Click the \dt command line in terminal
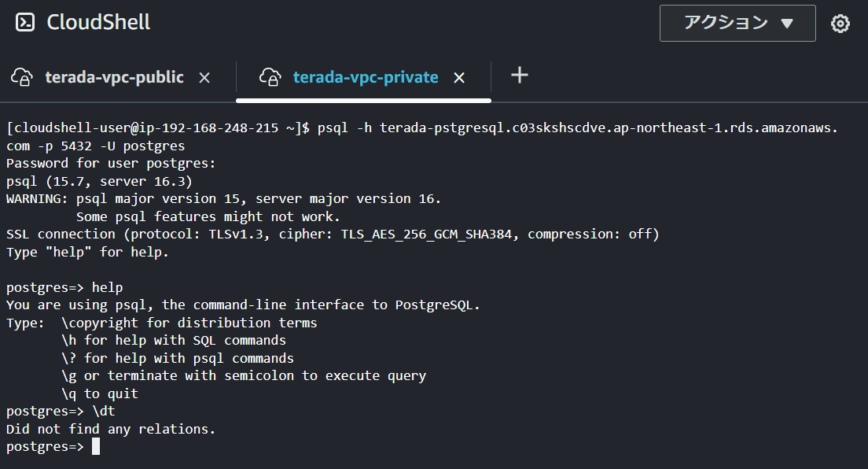 61,411
